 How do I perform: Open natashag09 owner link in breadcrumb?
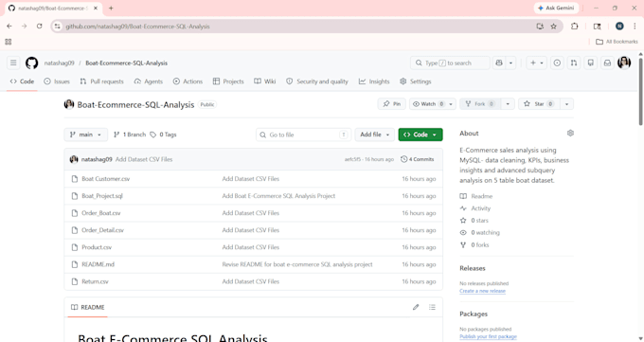tap(59, 63)
